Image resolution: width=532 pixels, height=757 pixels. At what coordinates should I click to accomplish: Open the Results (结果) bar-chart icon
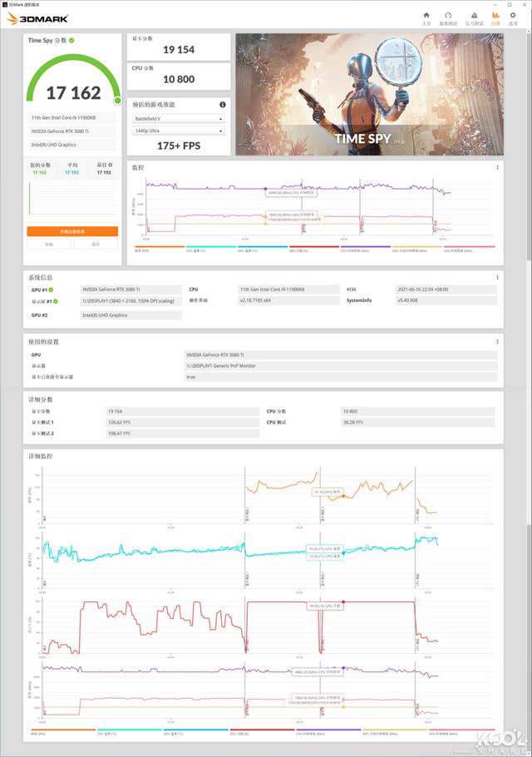coord(495,17)
